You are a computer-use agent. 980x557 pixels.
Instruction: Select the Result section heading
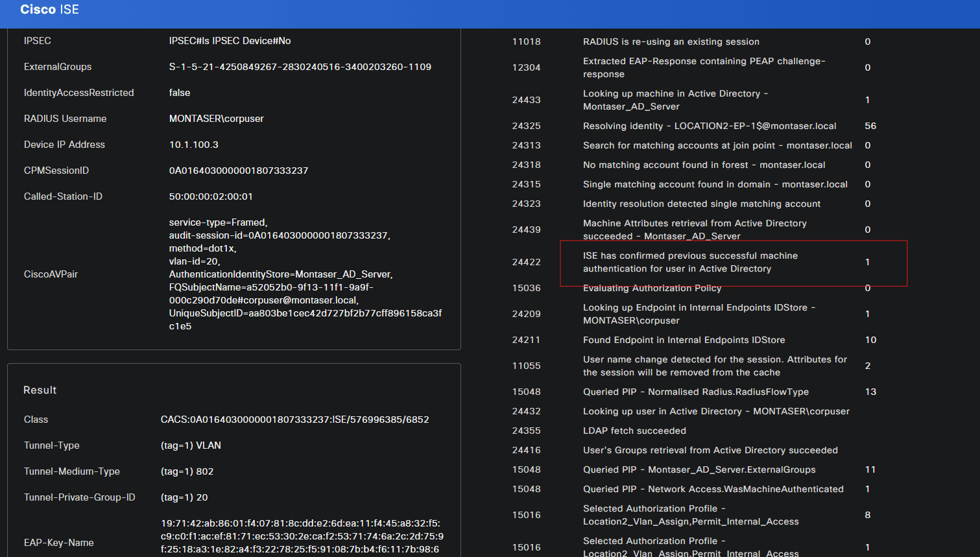[40, 390]
